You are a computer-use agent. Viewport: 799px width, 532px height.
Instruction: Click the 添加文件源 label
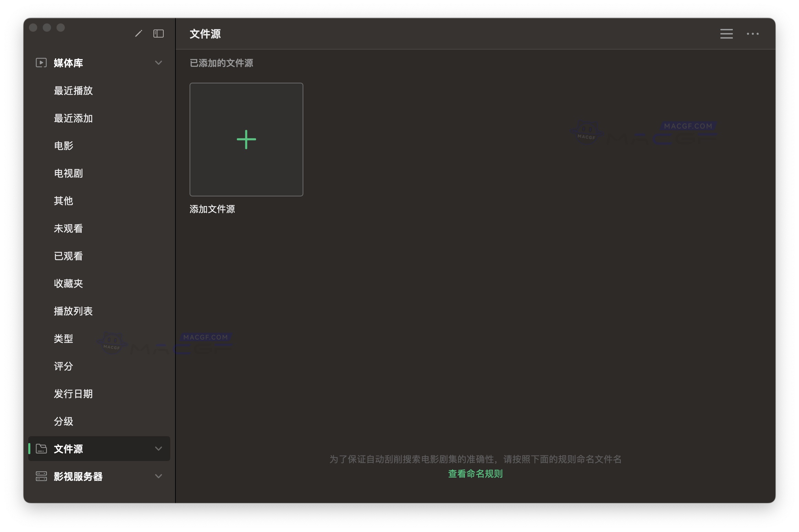tap(212, 209)
